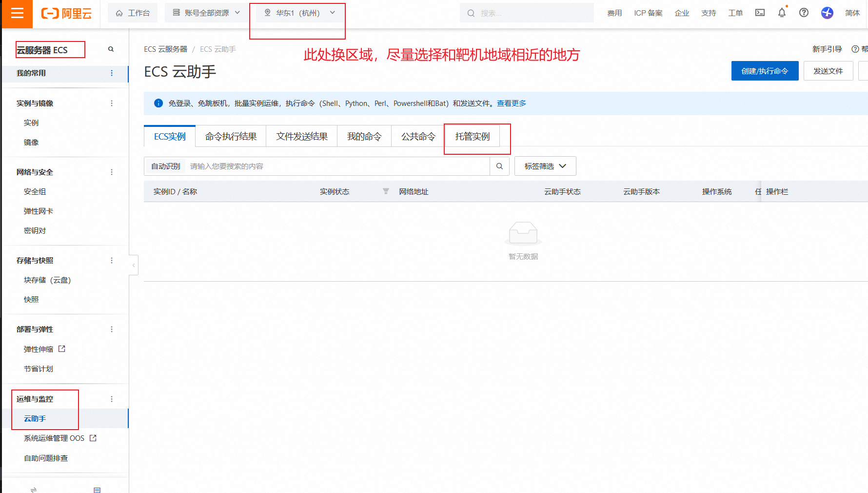Open the 支持 support menu
Viewport: 868px width, 493px height.
tap(709, 13)
